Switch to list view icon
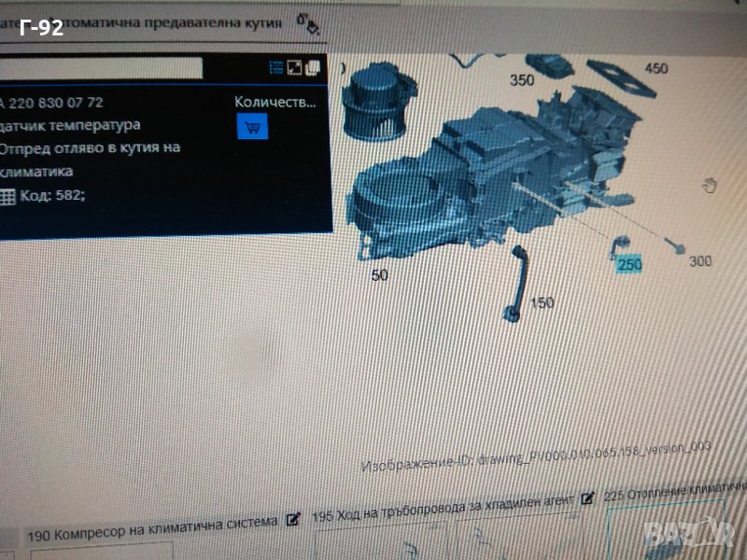Screen dimensions: 747x560 pyautogui.click(x=276, y=67)
